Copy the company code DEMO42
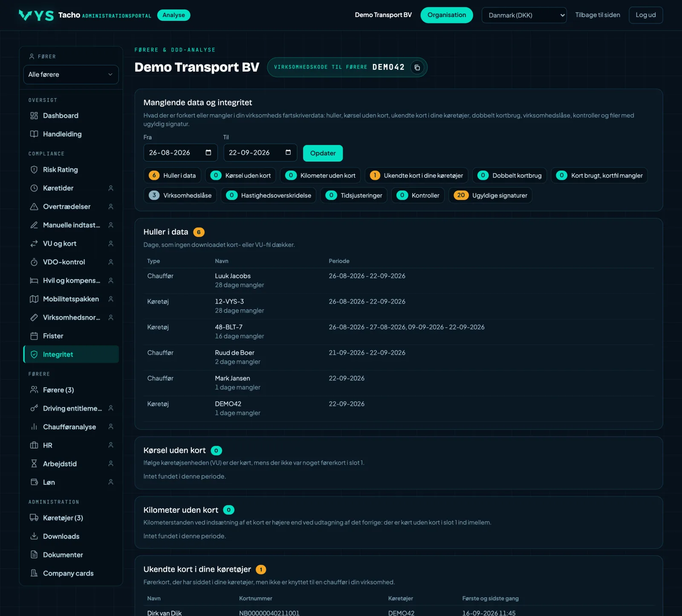 [417, 67]
